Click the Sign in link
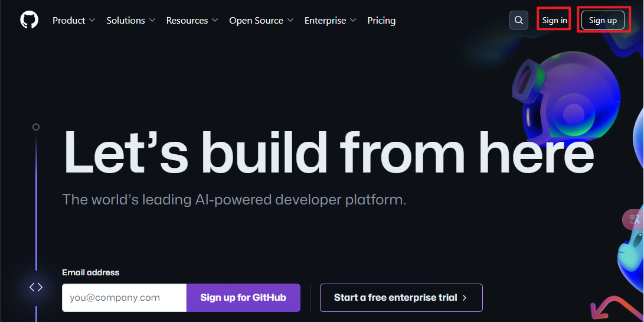Image resolution: width=644 pixels, height=322 pixels. (554, 20)
